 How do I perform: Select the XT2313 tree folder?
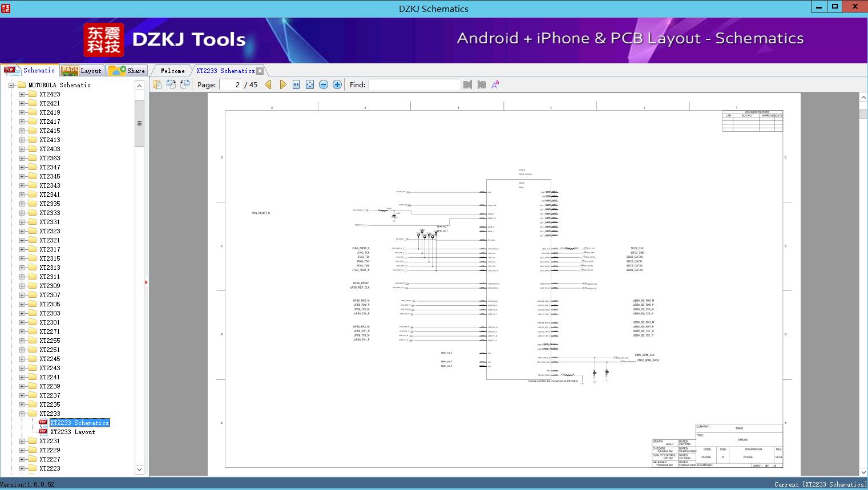[50, 268]
